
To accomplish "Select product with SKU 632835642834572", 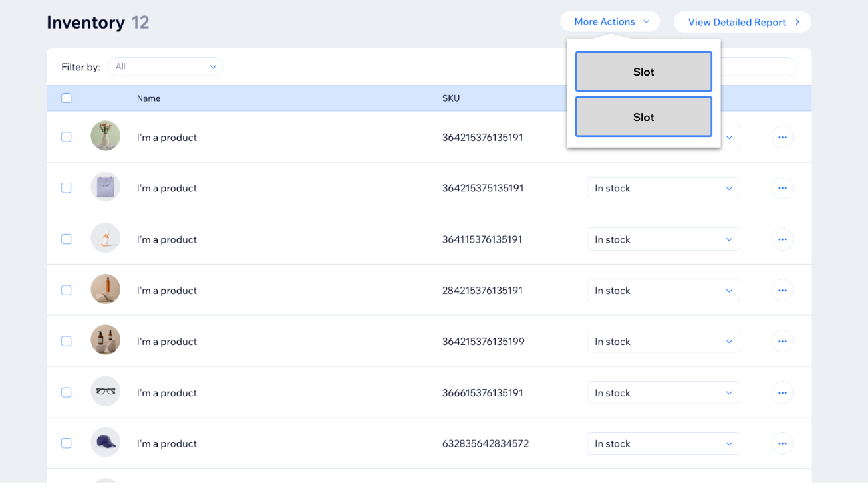I will click(67, 443).
